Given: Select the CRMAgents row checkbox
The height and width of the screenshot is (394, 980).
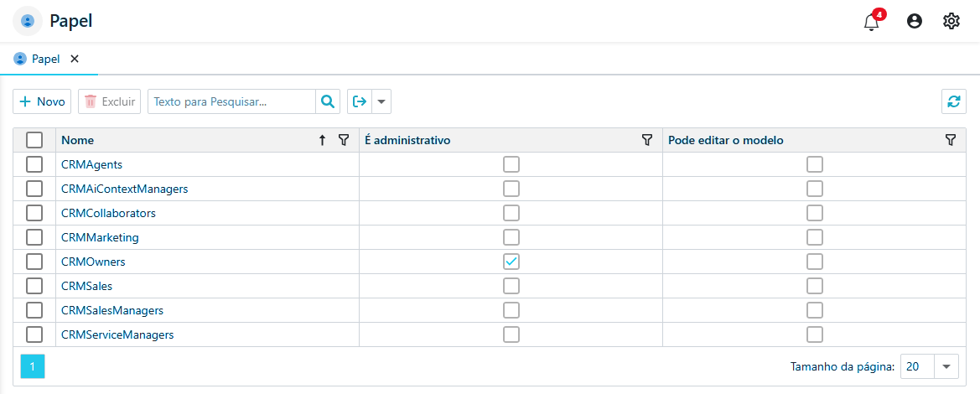Looking at the screenshot, I should [34, 164].
